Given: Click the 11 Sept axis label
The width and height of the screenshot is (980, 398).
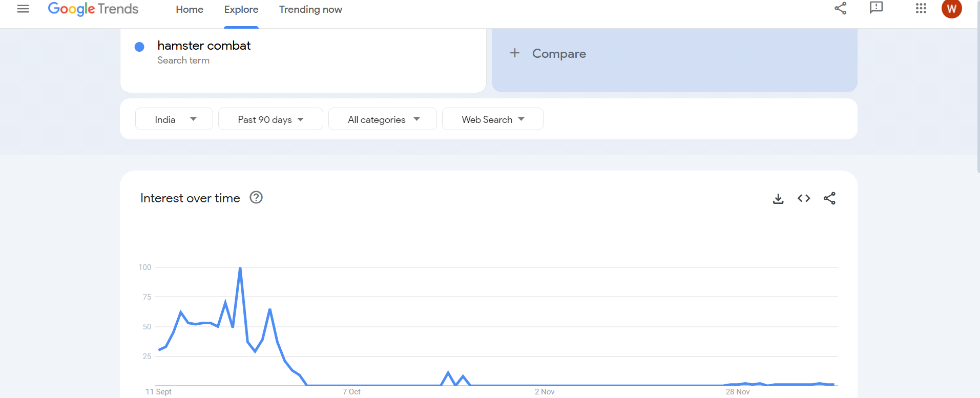Looking at the screenshot, I should [x=158, y=392].
